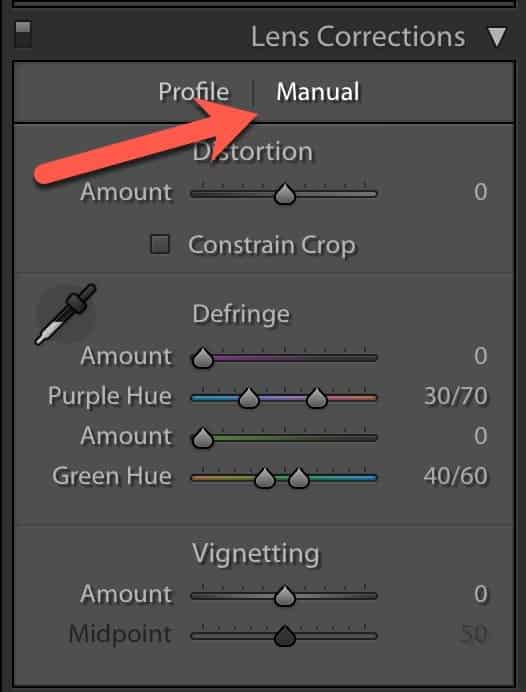Click the Vignetting Amount value field
This screenshot has width=526, height=692.
[481, 594]
